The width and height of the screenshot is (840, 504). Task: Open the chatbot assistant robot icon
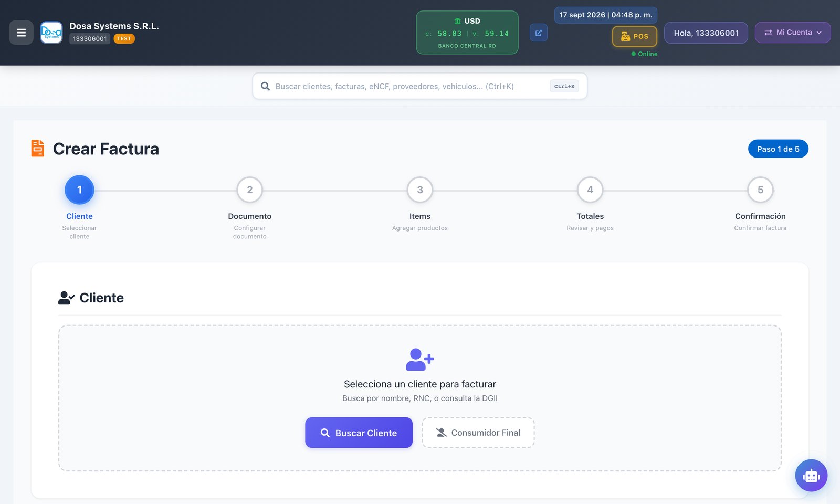811,476
